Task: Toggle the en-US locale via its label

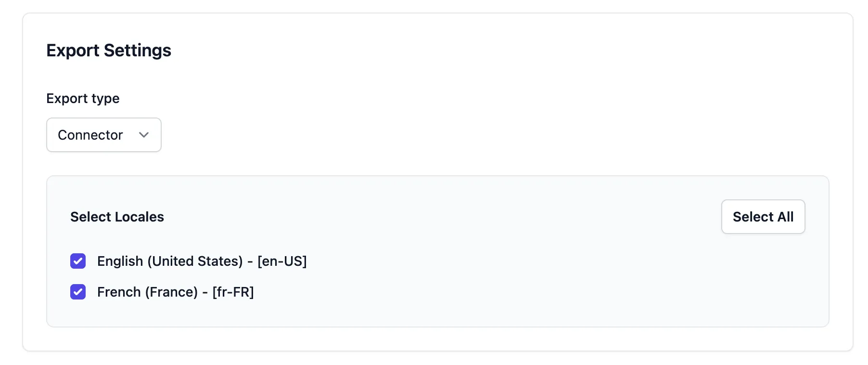Action: pos(202,261)
